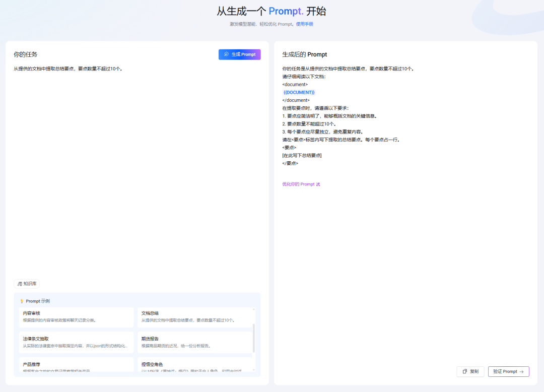Open the 使用手册 link
The height and width of the screenshot is (392, 544).
pos(305,24)
